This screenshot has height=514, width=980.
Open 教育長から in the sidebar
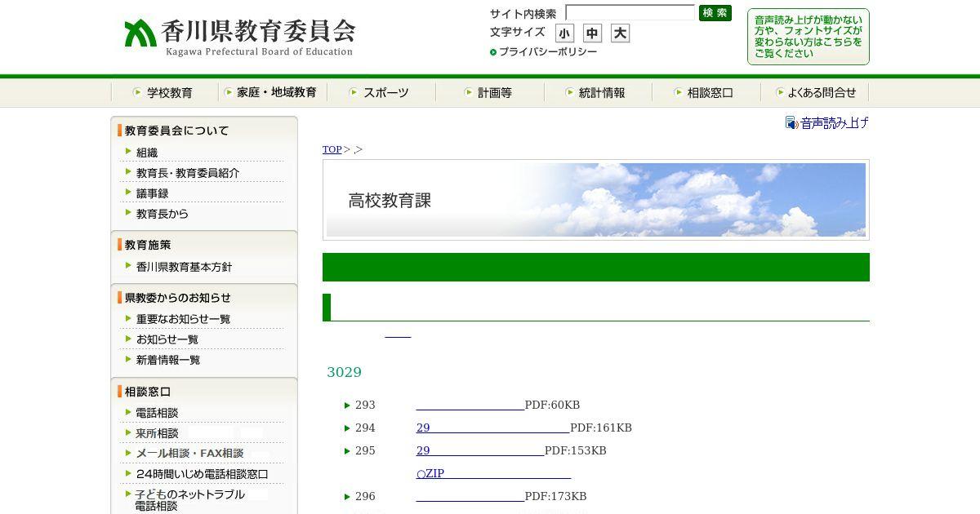coord(162,214)
